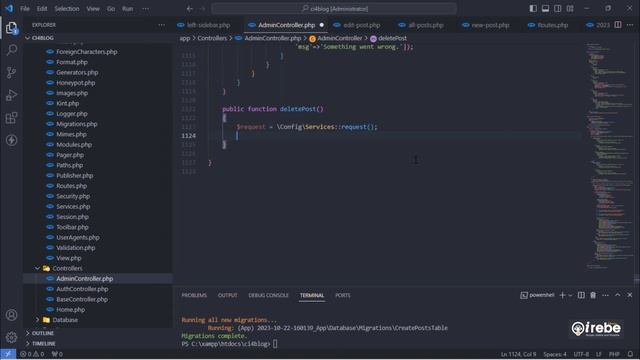Image resolution: width=640 pixels, height=360 pixels.
Task: Open the Search view
Action: pyautogui.click(x=11, y=50)
